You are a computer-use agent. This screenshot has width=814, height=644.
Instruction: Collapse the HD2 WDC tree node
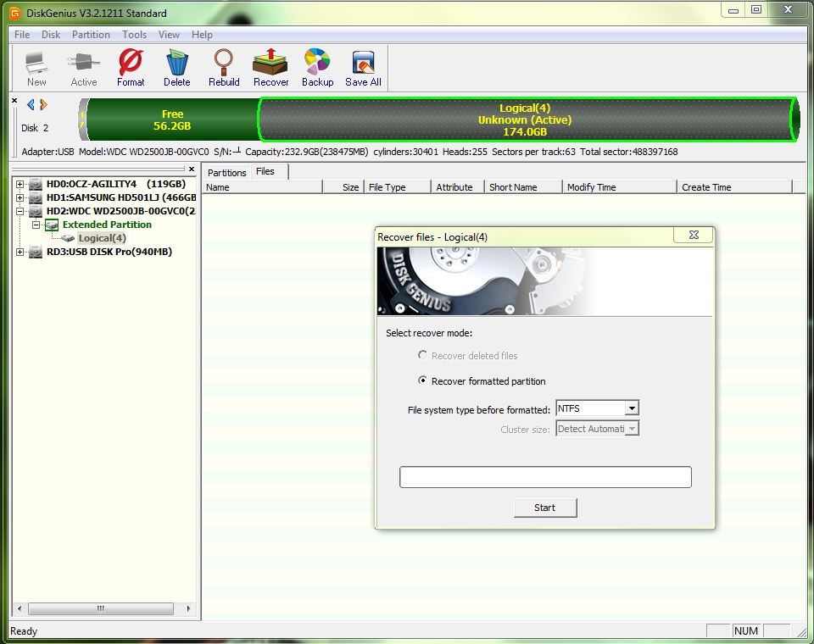click(20, 211)
